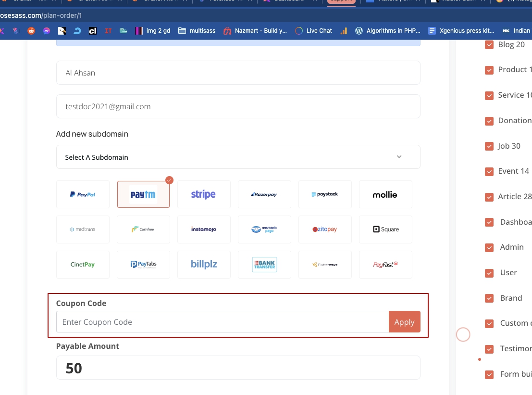Select Square payment gateway

coord(385,229)
